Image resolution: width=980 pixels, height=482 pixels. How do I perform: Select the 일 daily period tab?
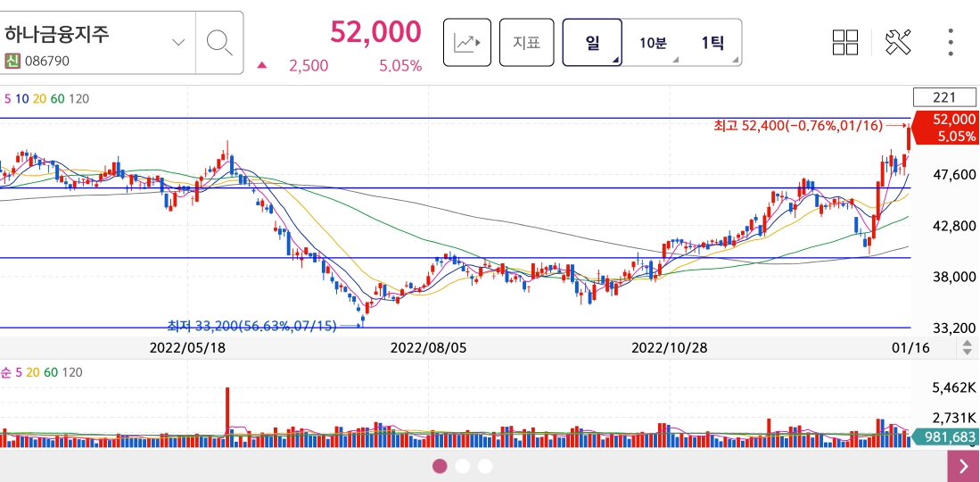(592, 43)
